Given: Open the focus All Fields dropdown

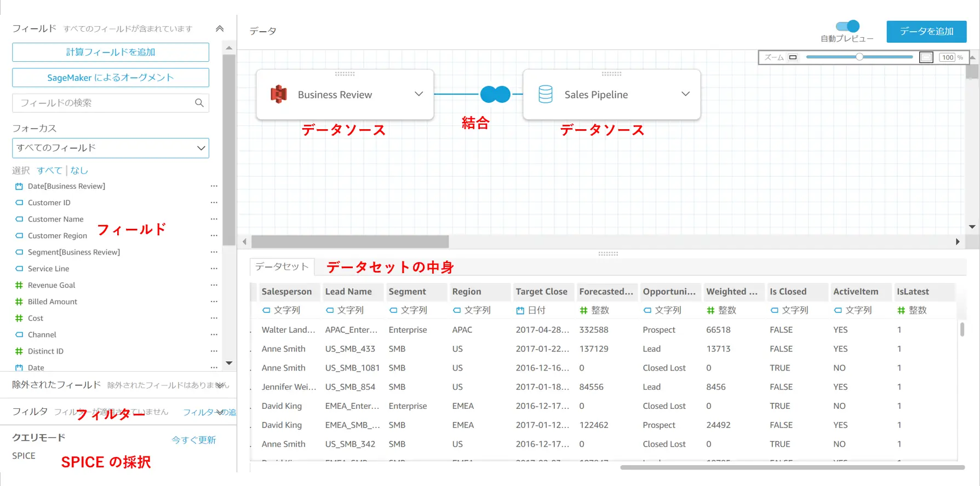Looking at the screenshot, I should coord(111,148).
